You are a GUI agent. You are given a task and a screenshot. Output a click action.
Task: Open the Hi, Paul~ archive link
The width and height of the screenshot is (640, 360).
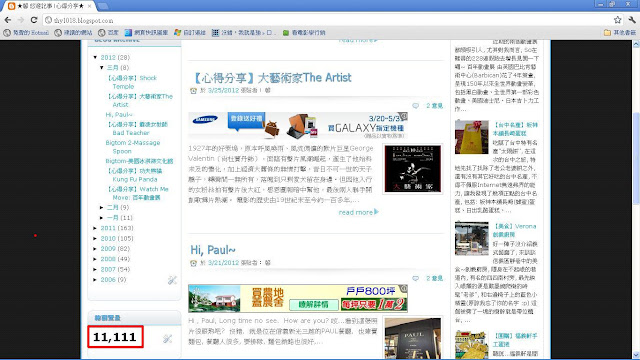click(x=119, y=115)
